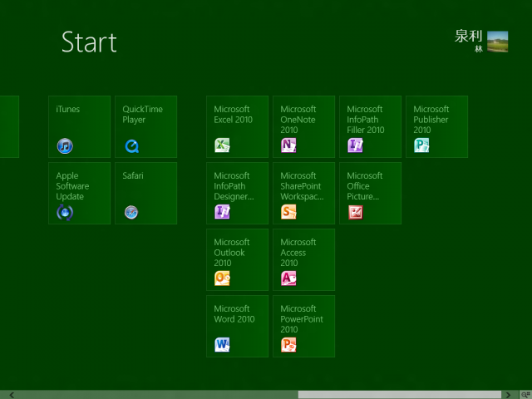The height and width of the screenshot is (399, 532).
Task: Click the OneNote 2010 icon
Action: pos(288,145)
